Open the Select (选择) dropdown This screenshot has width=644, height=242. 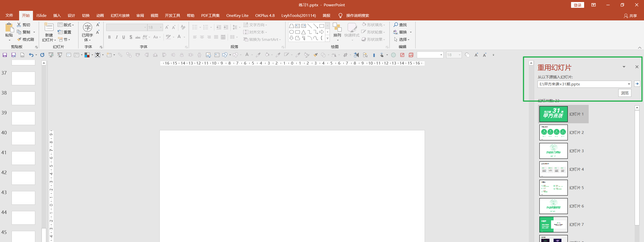tap(402, 39)
